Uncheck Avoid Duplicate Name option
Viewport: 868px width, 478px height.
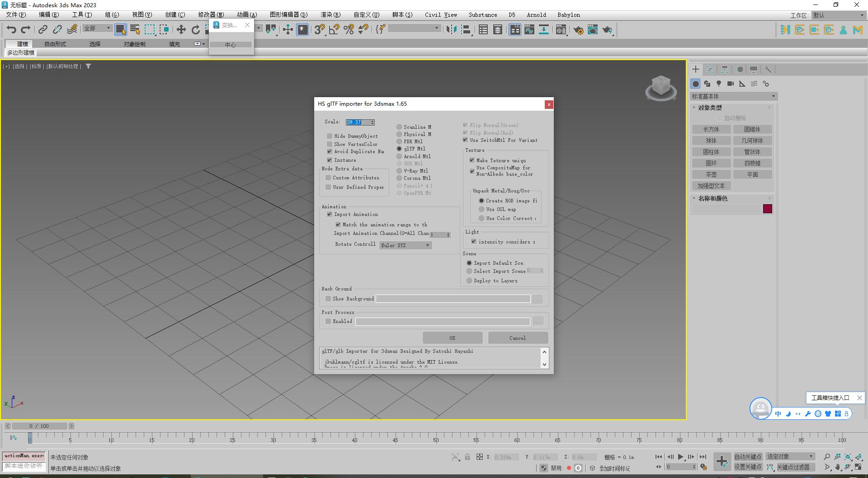coord(330,151)
